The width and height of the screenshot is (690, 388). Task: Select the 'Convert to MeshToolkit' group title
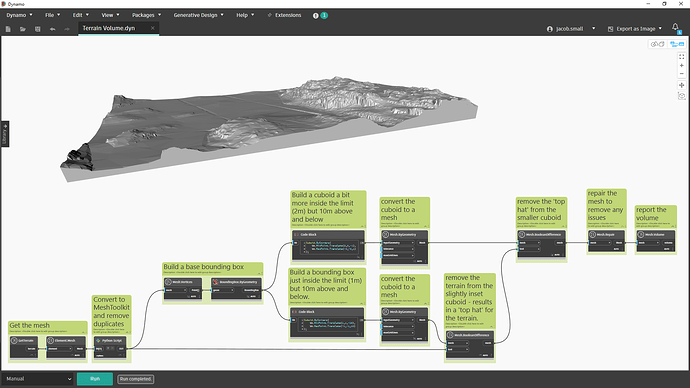click(x=111, y=311)
